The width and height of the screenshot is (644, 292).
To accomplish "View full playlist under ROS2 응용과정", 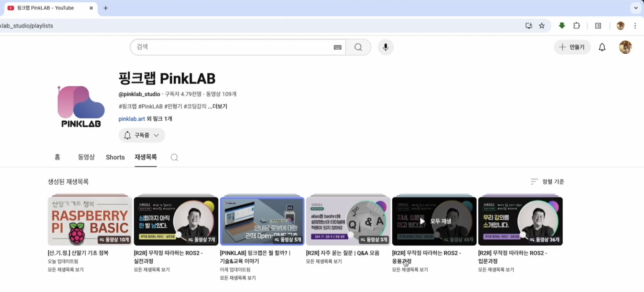I will point(410,270).
